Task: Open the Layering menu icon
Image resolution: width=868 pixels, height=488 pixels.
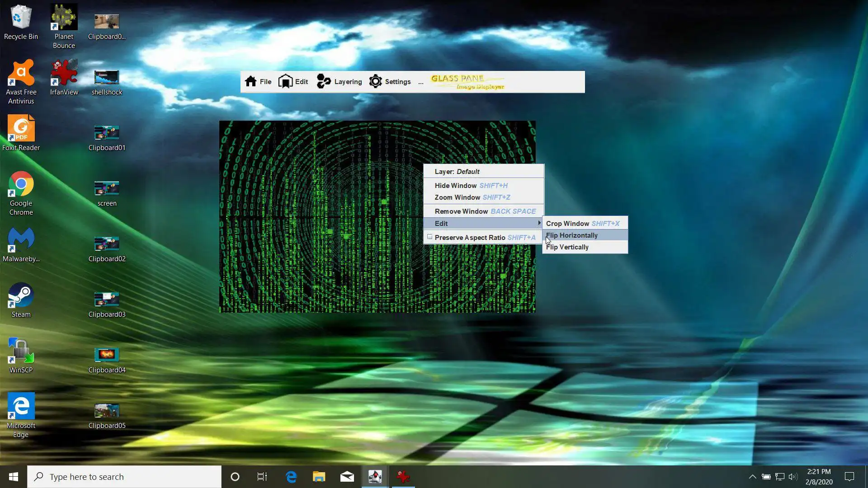Action: 324,81
